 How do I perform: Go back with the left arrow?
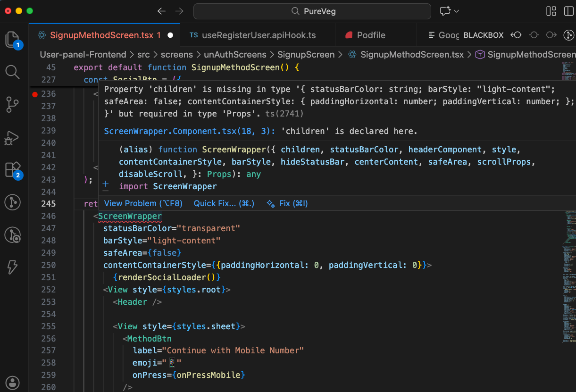point(162,11)
